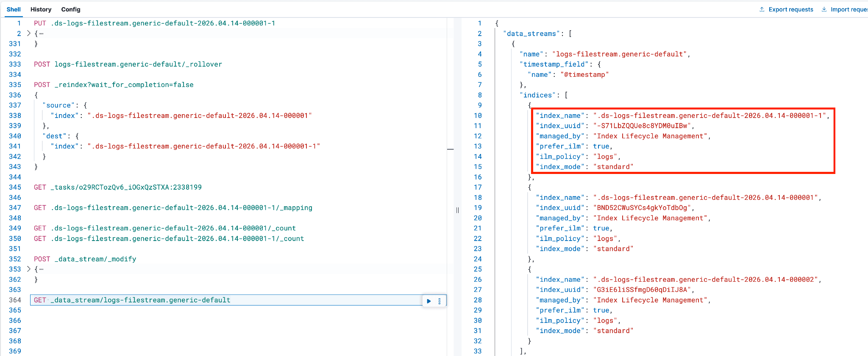Click the Export requests link
This screenshot has height=356, width=868.
point(790,9)
